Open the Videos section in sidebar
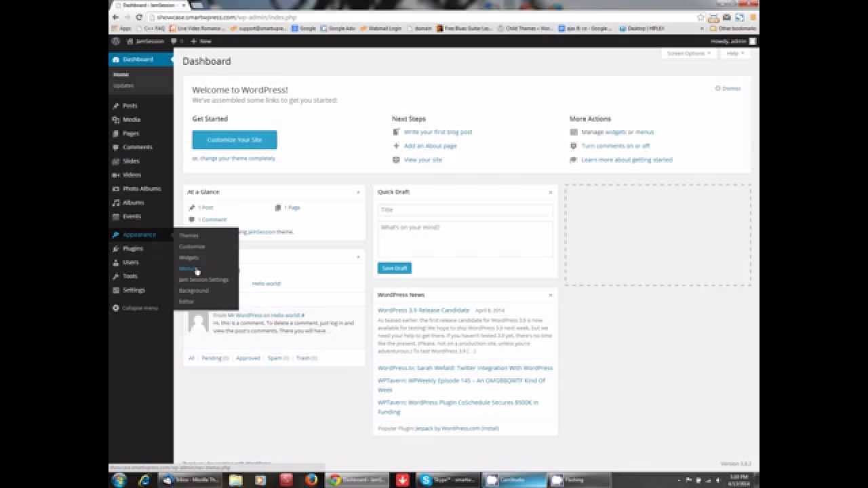This screenshot has width=868, height=488. click(132, 175)
